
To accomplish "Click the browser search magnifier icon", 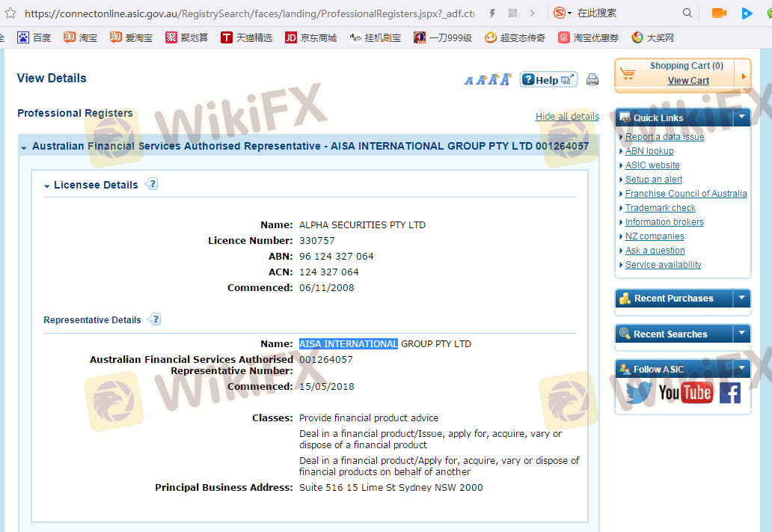I will tap(687, 13).
